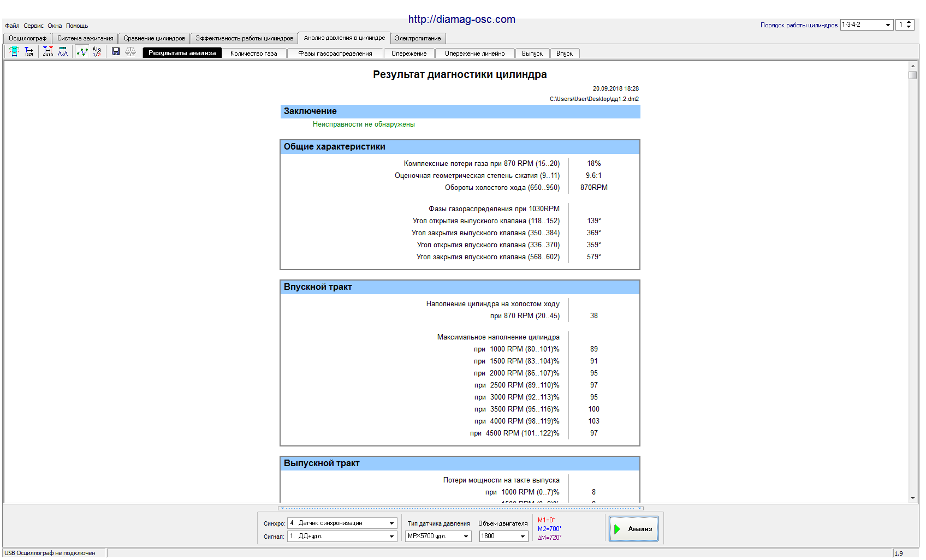
Task: Expand the Порядок работы цилиндров dropdown
Action: click(888, 25)
